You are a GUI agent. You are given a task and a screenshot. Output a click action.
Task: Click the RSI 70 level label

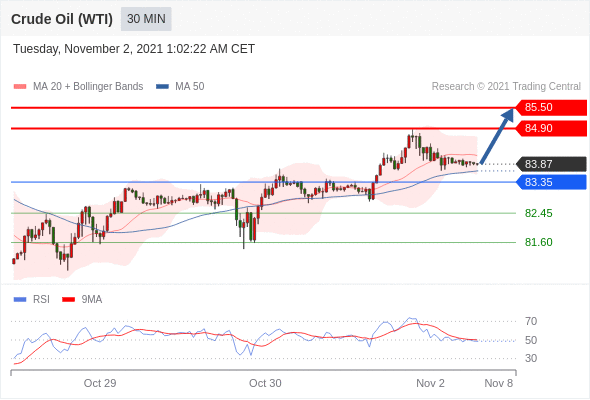(x=531, y=321)
